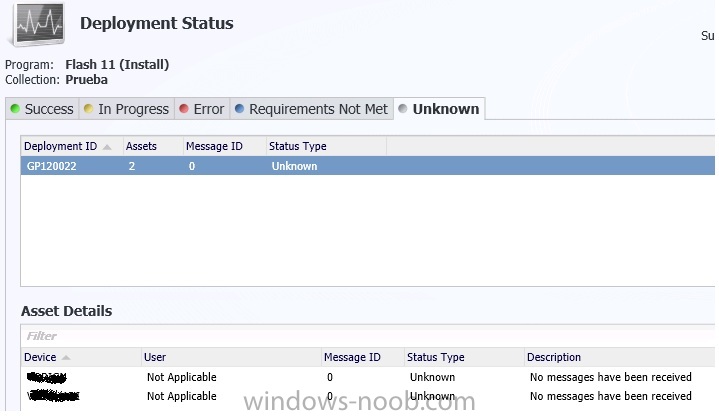The image size is (719, 416).
Task: Select the GP120022 deployment row
Action: (x=200, y=166)
